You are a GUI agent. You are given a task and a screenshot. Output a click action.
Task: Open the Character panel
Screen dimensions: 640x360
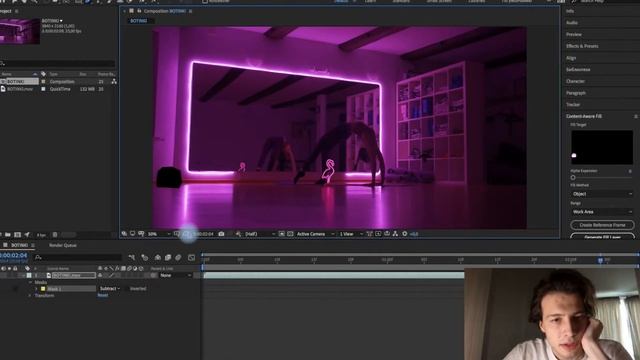pyautogui.click(x=576, y=81)
